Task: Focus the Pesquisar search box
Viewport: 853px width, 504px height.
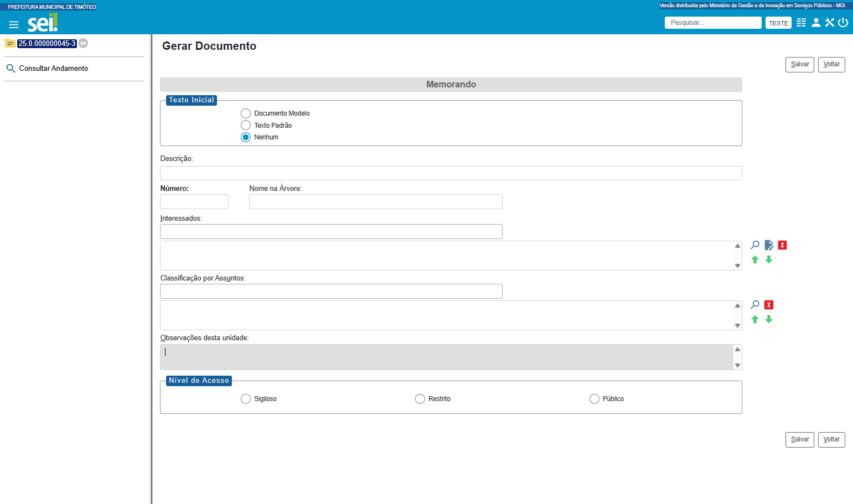Action: (713, 23)
